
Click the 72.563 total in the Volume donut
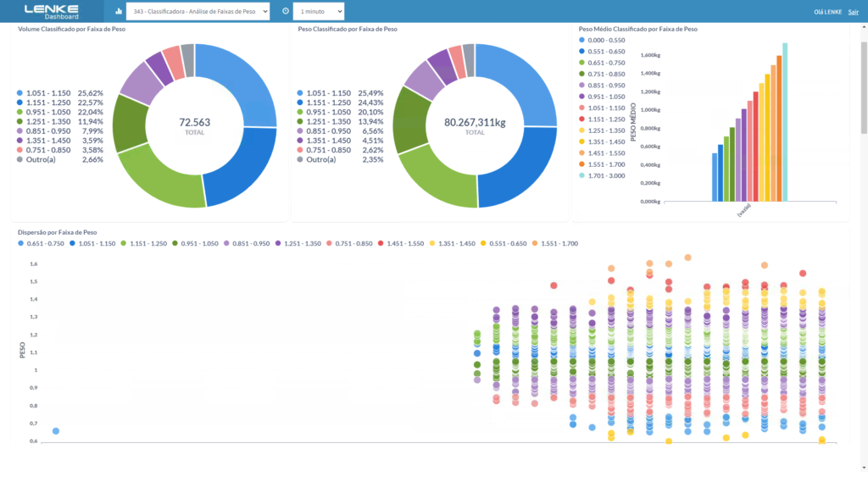[x=194, y=122]
